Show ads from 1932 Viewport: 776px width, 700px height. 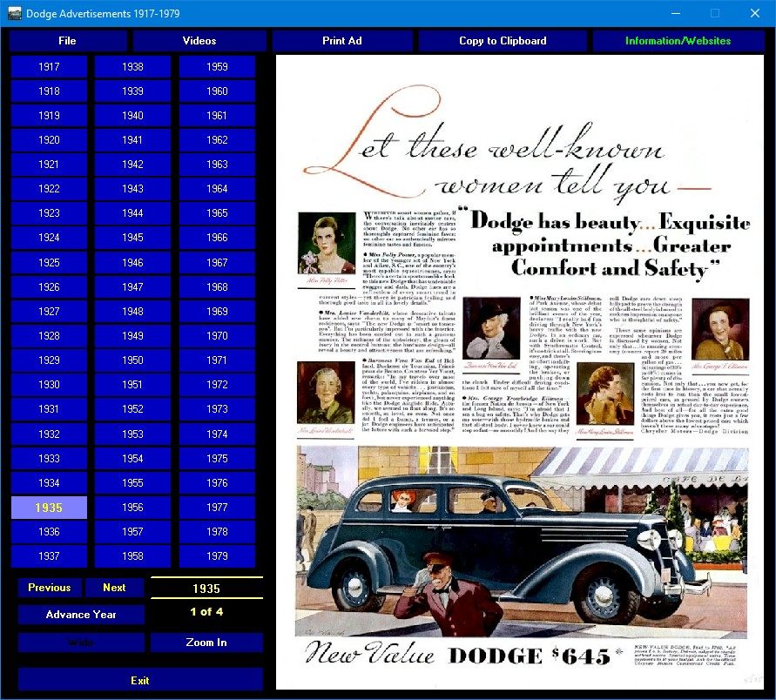(x=49, y=434)
